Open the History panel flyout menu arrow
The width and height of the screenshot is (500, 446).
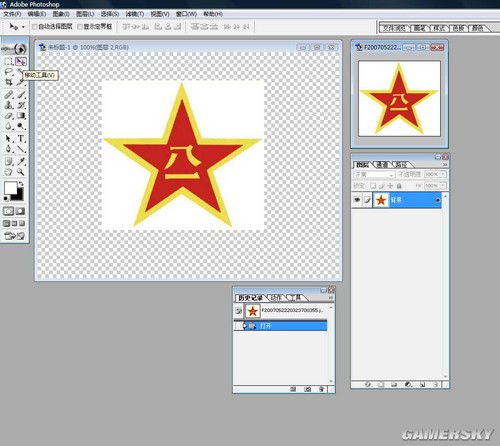pos(331,298)
